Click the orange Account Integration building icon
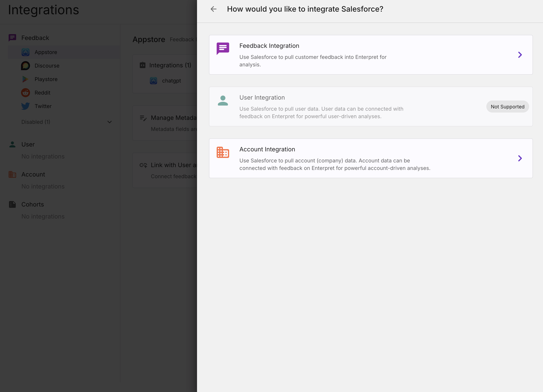 coord(223,152)
